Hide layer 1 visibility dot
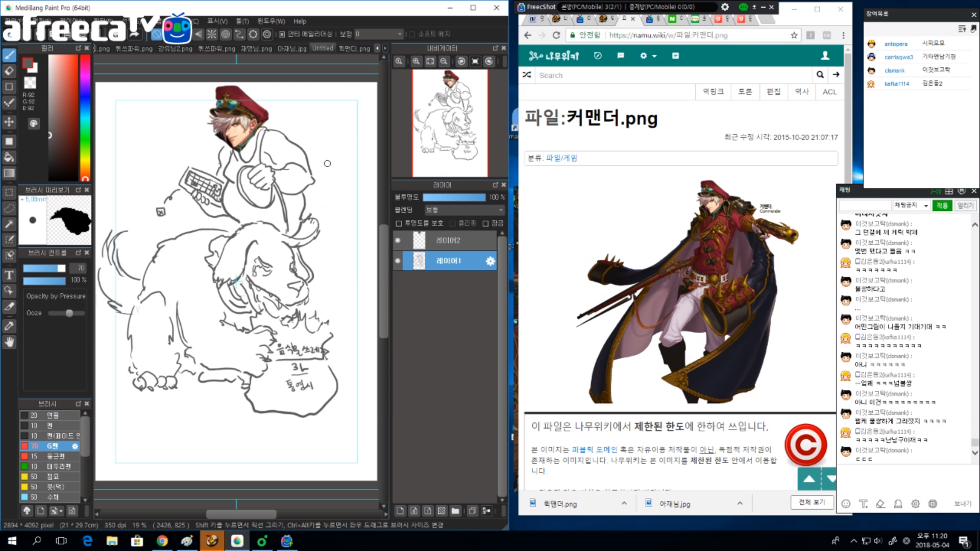Image resolution: width=980 pixels, height=551 pixels. [398, 261]
